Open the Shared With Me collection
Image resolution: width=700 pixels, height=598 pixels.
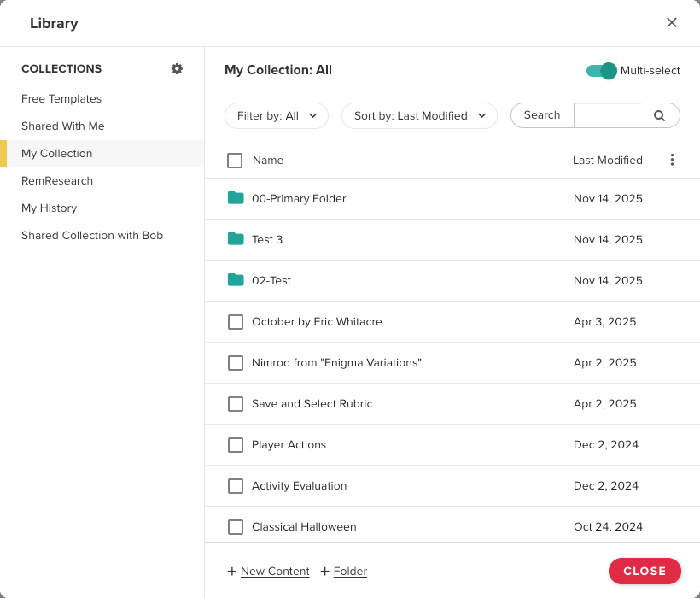point(63,126)
